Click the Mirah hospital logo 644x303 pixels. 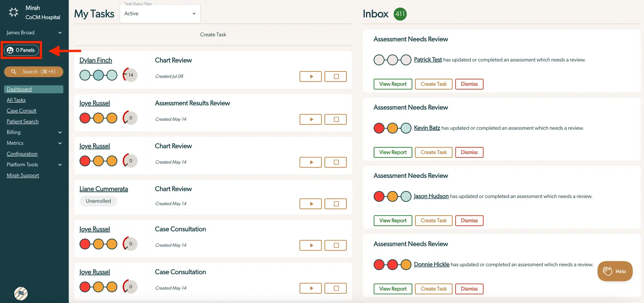pyautogui.click(x=13, y=12)
